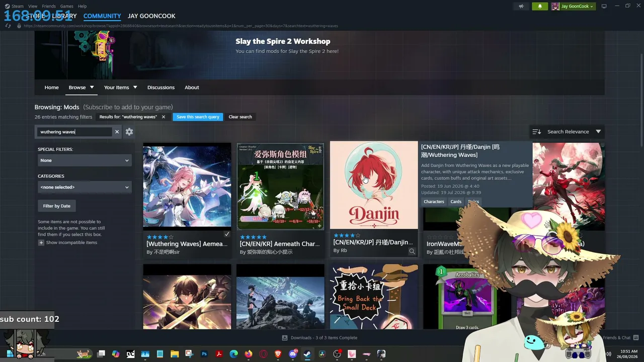Image resolution: width=644 pixels, height=362 pixels.
Task: Switch to the Community tab
Action: pos(102,16)
